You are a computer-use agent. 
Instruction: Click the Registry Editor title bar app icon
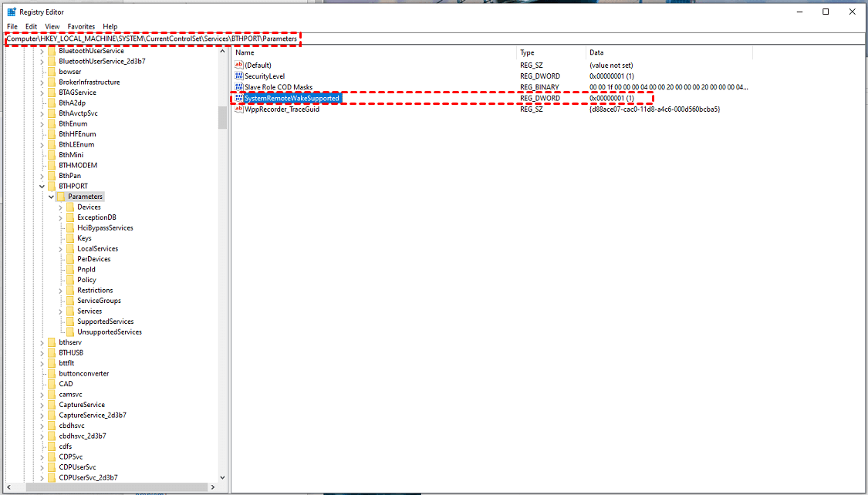tap(11, 12)
